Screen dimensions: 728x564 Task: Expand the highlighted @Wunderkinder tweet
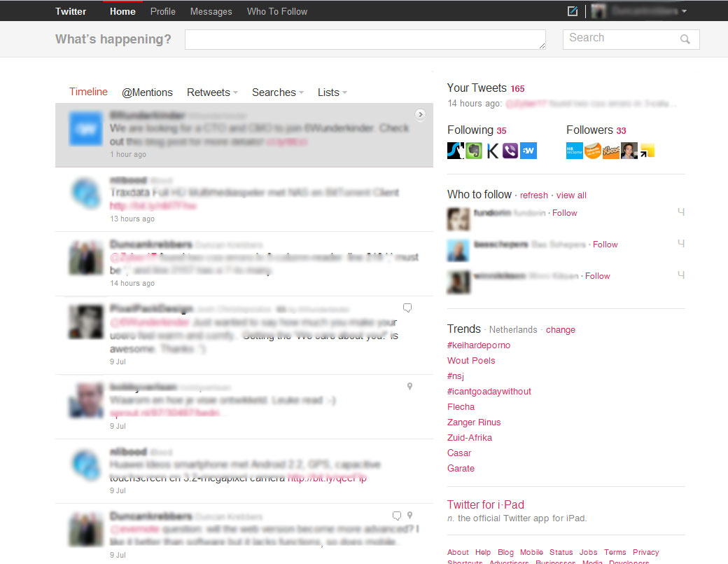[x=420, y=114]
